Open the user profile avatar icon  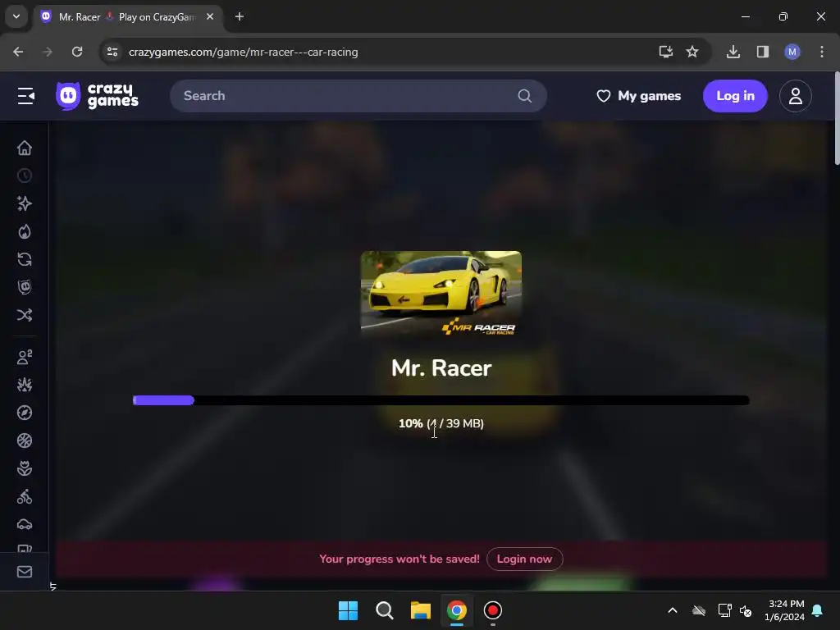click(x=796, y=96)
